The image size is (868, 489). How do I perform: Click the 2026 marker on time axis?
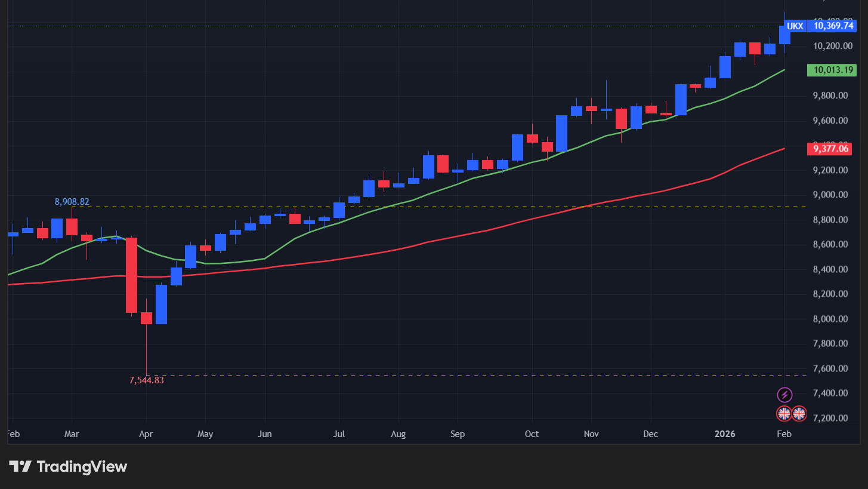pyautogui.click(x=726, y=433)
